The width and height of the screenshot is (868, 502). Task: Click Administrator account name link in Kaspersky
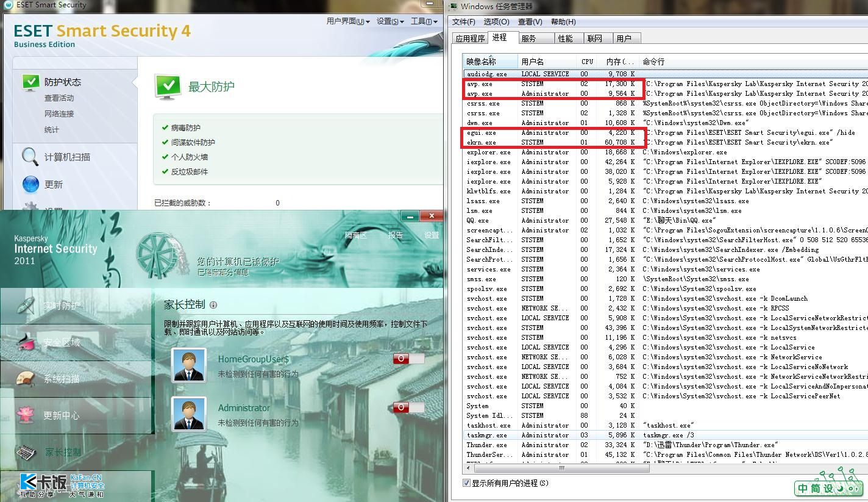coord(244,407)
